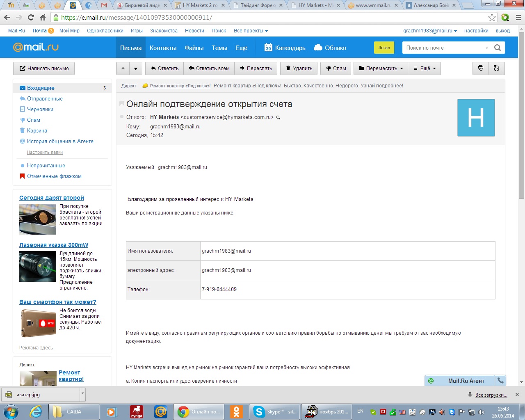This screenshot has width=525, height=420.
Task: Toggle flag next to email subject
Action: coord(121,104)
